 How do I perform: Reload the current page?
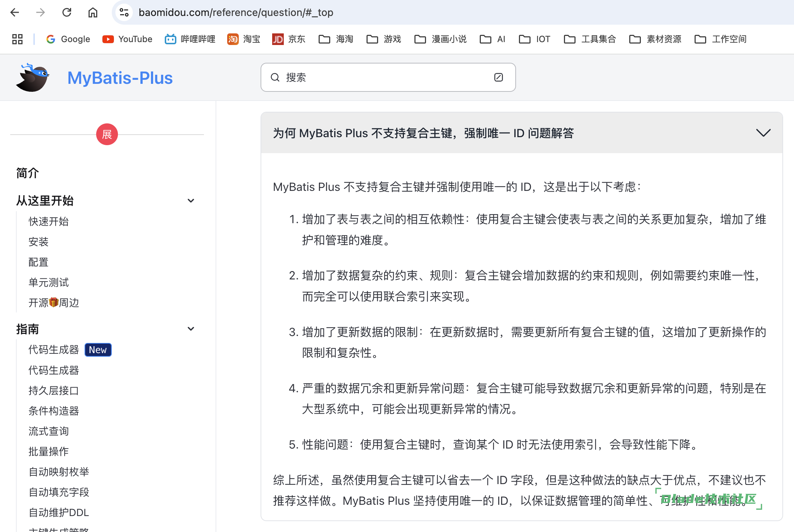click(67, 13)
